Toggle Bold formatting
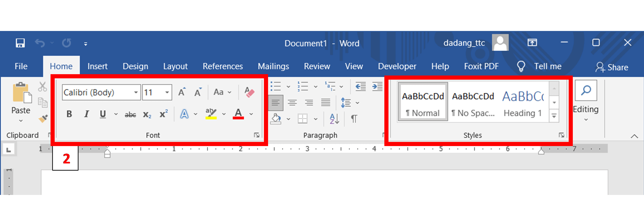Screen dimensions: 644x208 click(69, 114)
